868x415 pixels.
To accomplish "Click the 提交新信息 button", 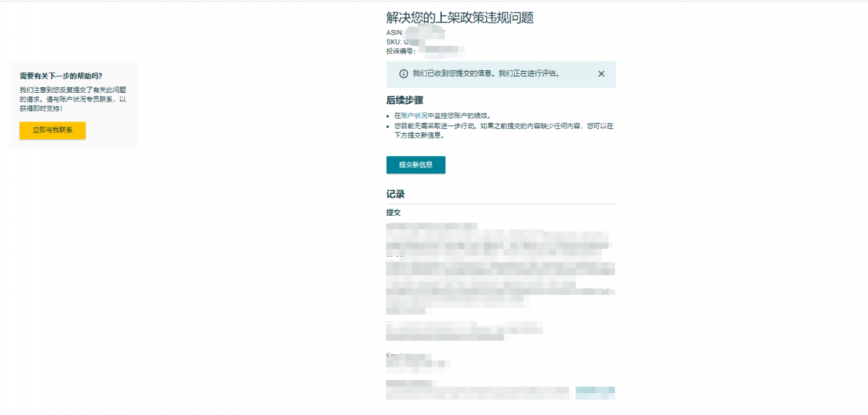I will coord(416,164).
